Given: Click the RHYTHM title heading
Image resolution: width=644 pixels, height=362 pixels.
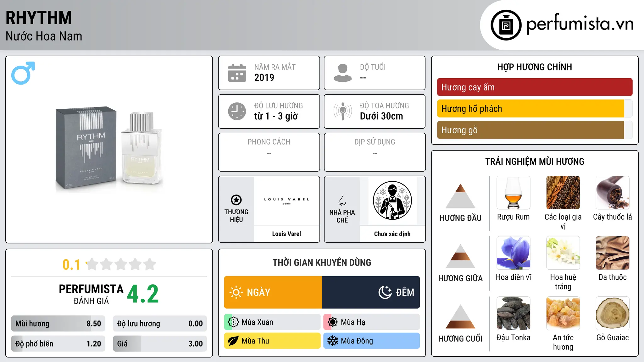Looking at the screenshot, I should click(x=39, y=18).
